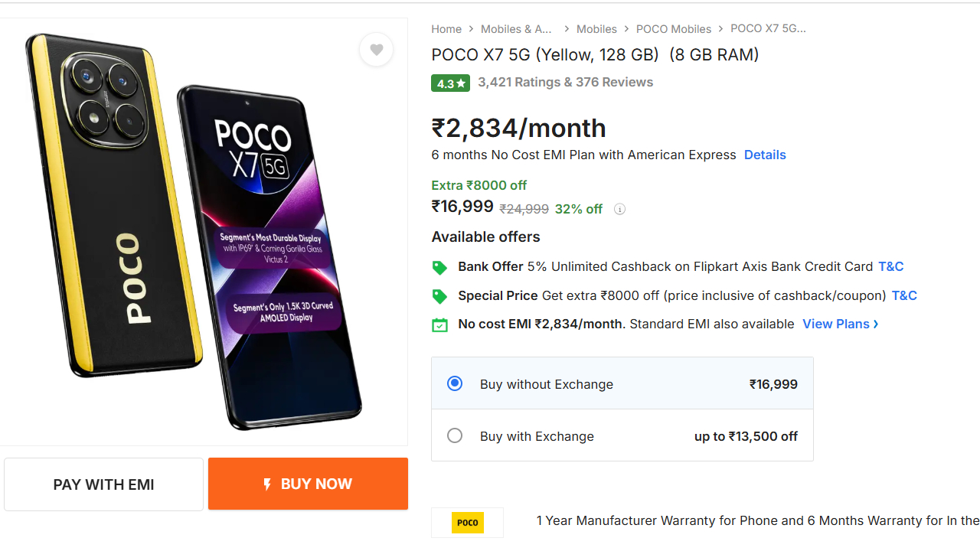Click the 3,421 Ratings & 376 Reviews text
980x551 pixels.
(x=565, y=82)
